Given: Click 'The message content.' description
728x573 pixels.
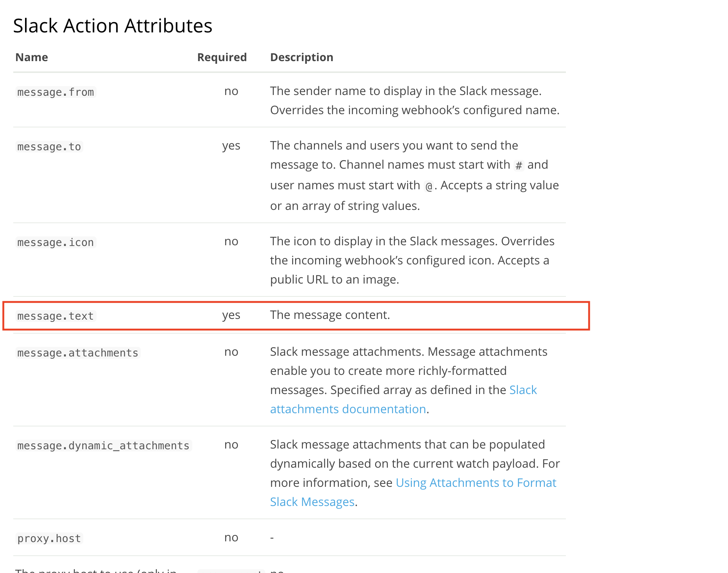Looking at the screenshot, I should coord(330,315).
